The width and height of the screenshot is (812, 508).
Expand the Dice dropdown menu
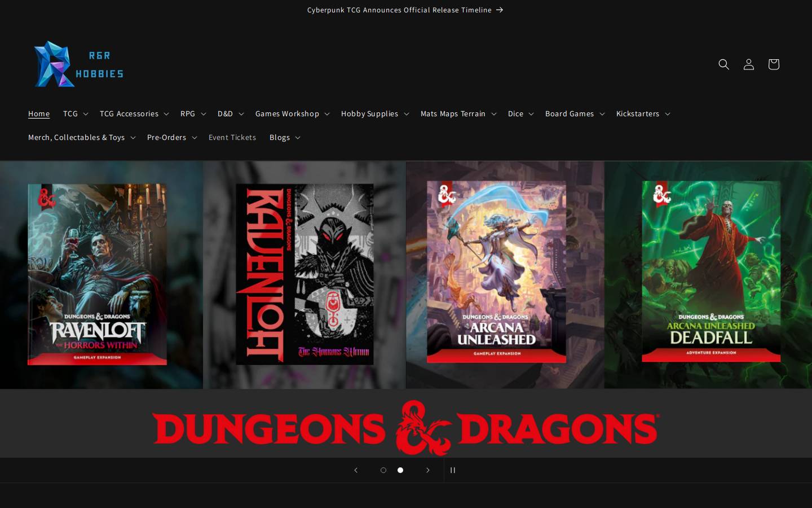click(x=521, y=114)
